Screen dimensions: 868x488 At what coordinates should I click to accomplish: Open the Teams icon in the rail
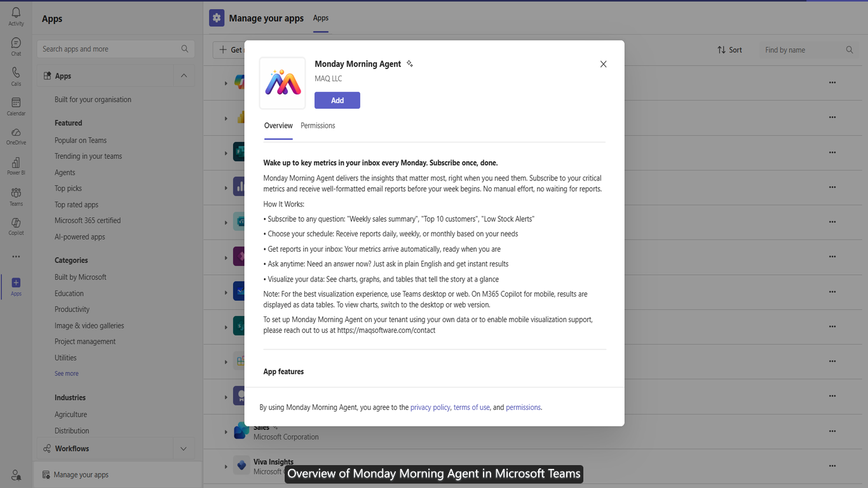pos(16,196)
